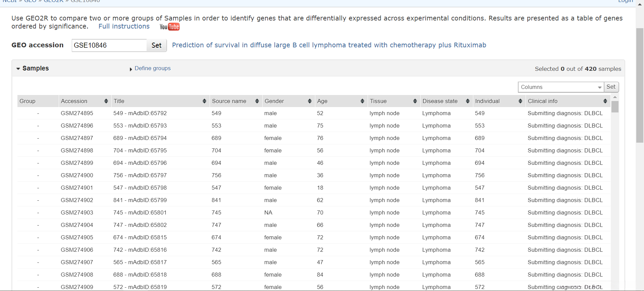Open the Full instructions link
Screen dimensions: 644x291
click(x=124, y=27)
